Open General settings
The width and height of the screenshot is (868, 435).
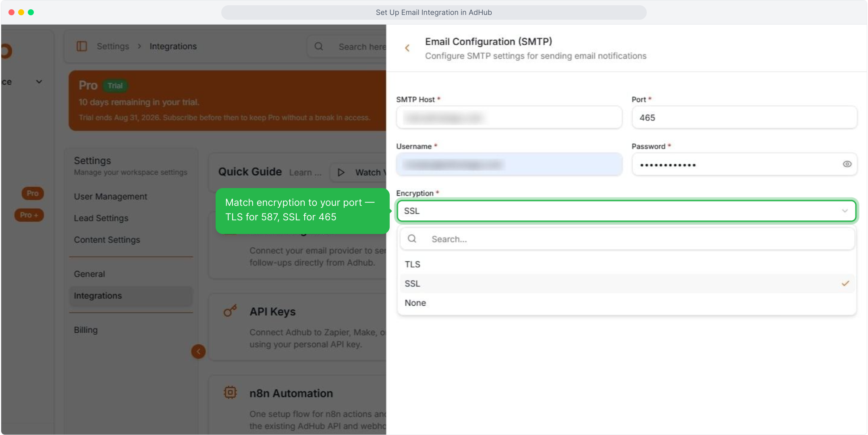89,274
